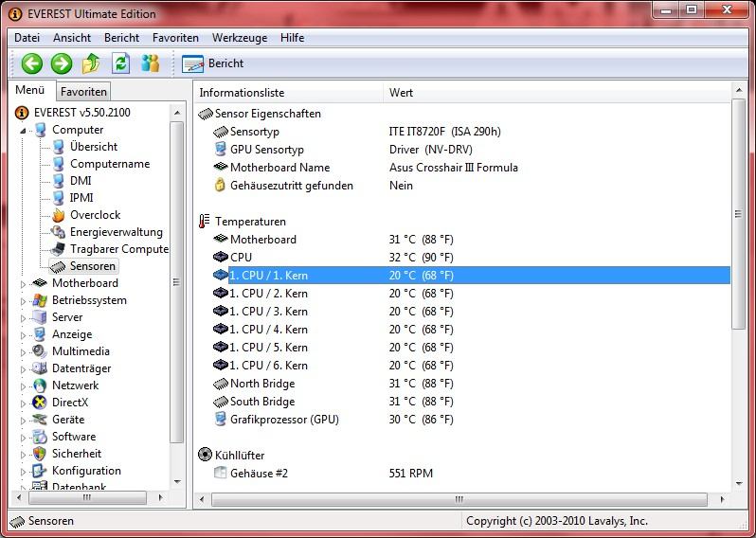Click the Sicherheit shield icon

click(x=40, y=454)
